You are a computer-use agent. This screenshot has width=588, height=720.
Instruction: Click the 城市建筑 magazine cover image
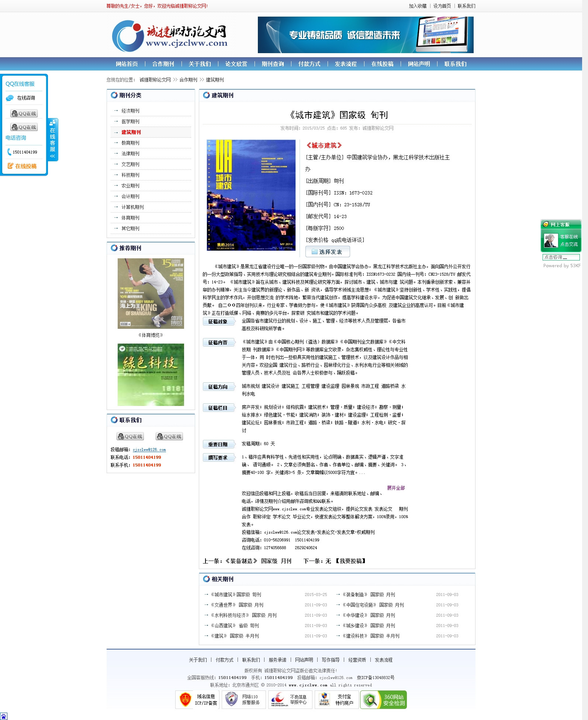click(251, 195)
